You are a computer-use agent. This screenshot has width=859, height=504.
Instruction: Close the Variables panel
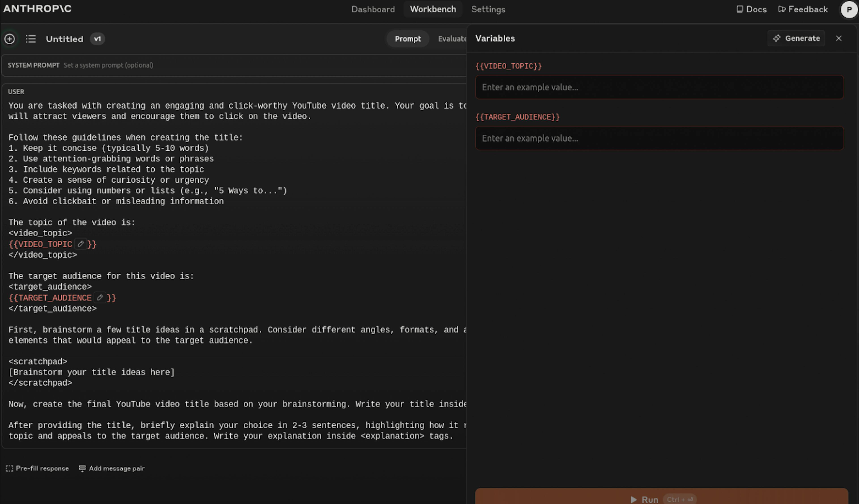[x=839, y=38]
